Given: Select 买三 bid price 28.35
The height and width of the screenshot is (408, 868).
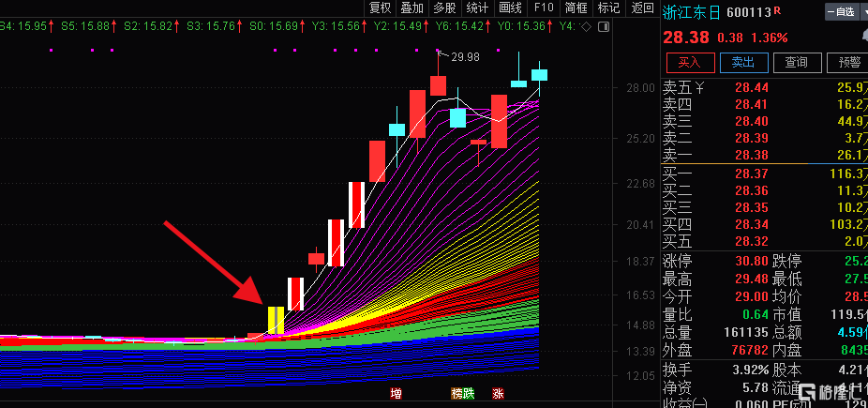Looking at the screenshot, I should (x=752, y=208).
